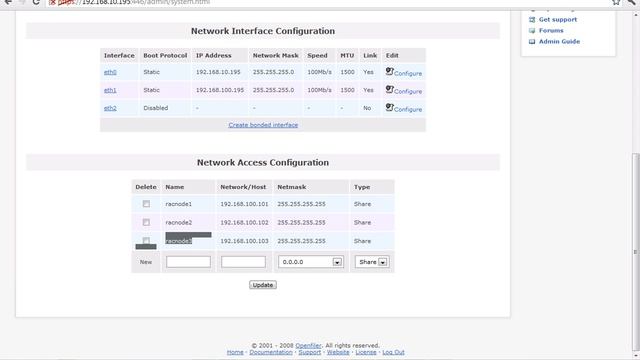Viewport: 640px width, 360px height.
Task: Open the eth2 interface link
Action: tap(110, 108)
